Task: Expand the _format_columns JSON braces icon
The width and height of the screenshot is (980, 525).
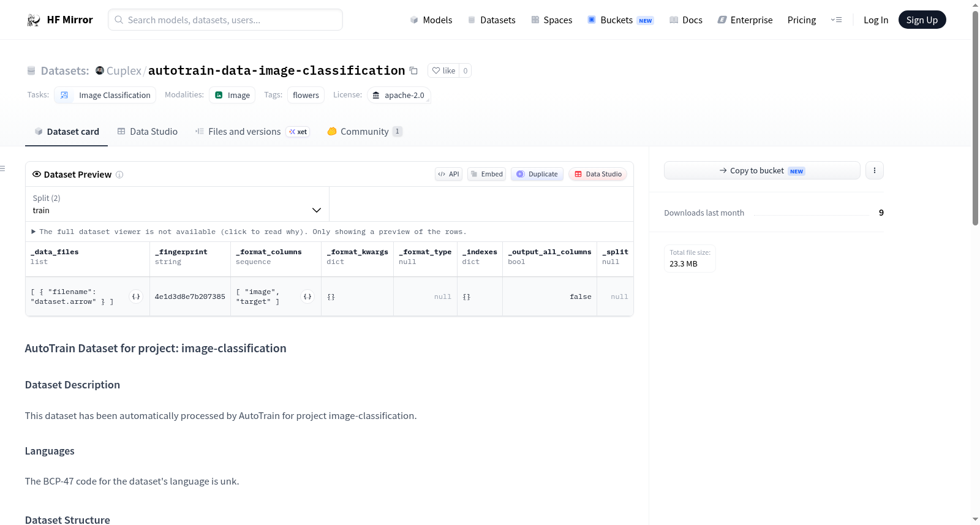Action: point(307,296)
